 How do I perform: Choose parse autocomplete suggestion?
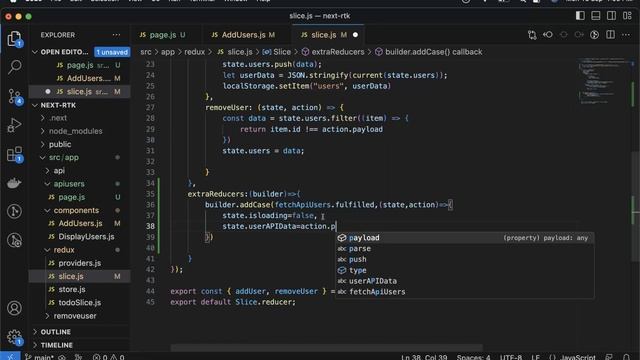[x=464, y=249]
